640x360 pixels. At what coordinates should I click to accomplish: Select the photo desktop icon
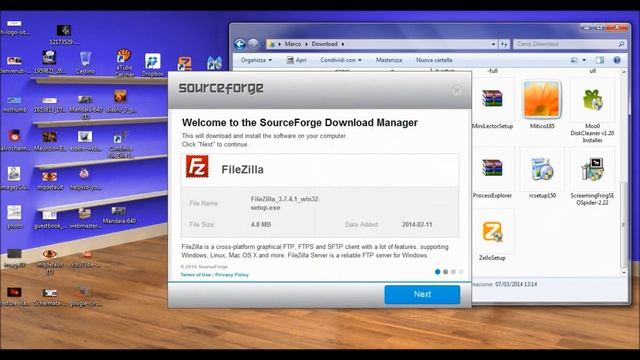[15, 216]
